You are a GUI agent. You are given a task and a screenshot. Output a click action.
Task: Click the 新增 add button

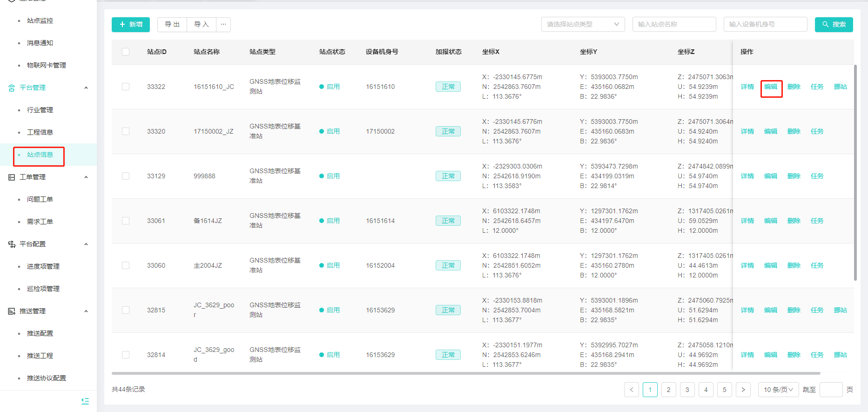tap(131, 25)
